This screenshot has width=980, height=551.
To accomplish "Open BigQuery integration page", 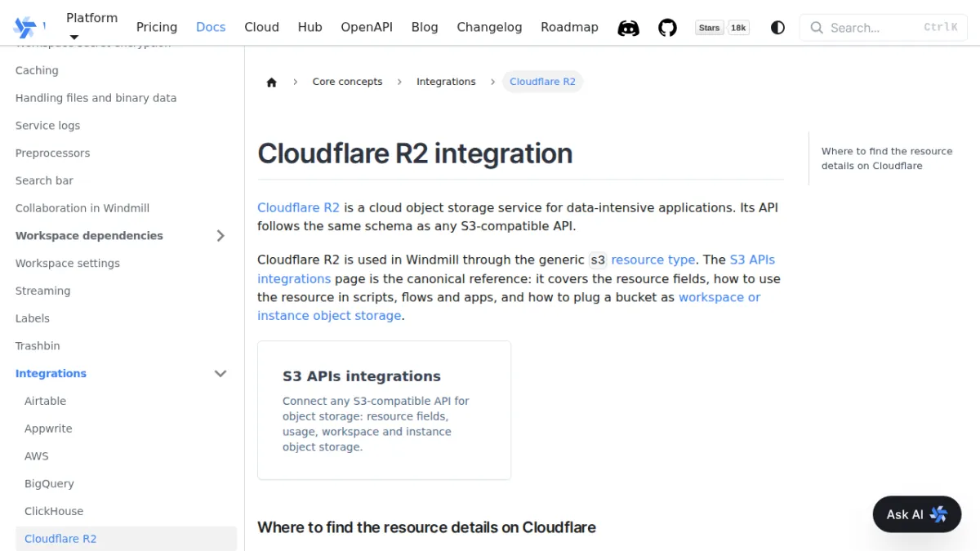I will (x=49, y=484).
